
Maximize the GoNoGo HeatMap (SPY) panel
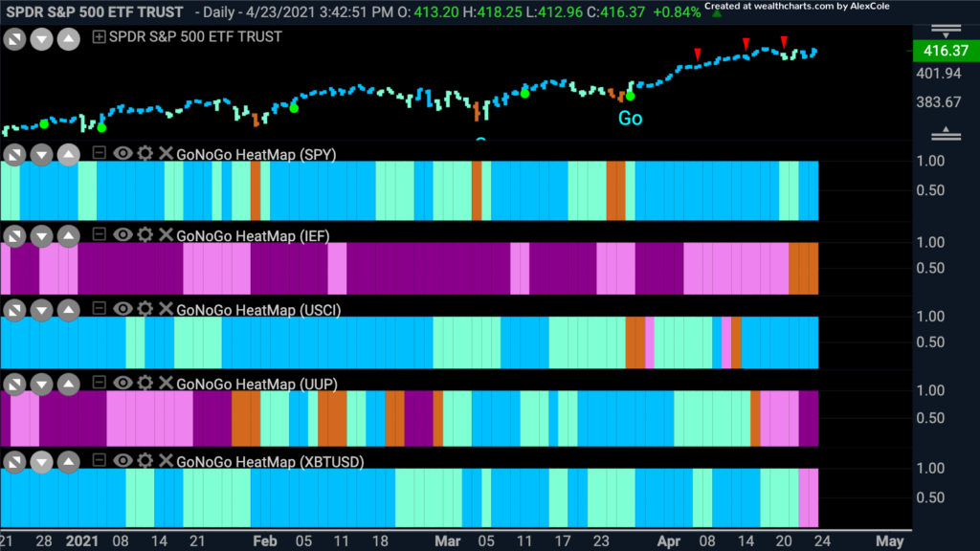coord(14,154)
